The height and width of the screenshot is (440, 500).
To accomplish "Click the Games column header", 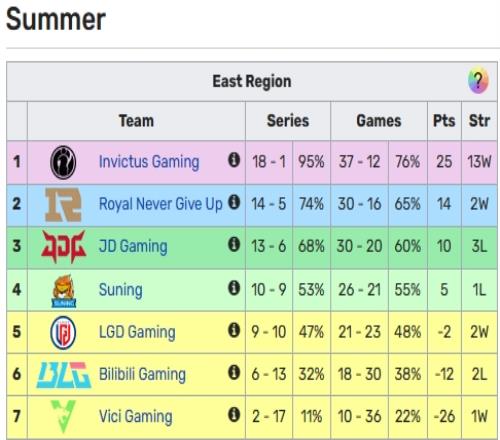I will pos(379,121).
